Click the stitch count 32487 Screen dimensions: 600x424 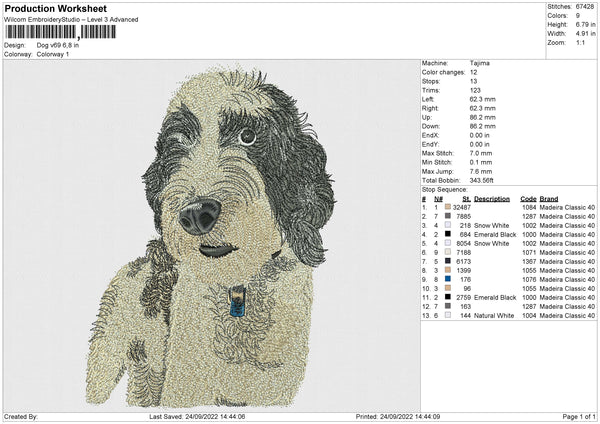pyautogui.click(x=461, y=207)
